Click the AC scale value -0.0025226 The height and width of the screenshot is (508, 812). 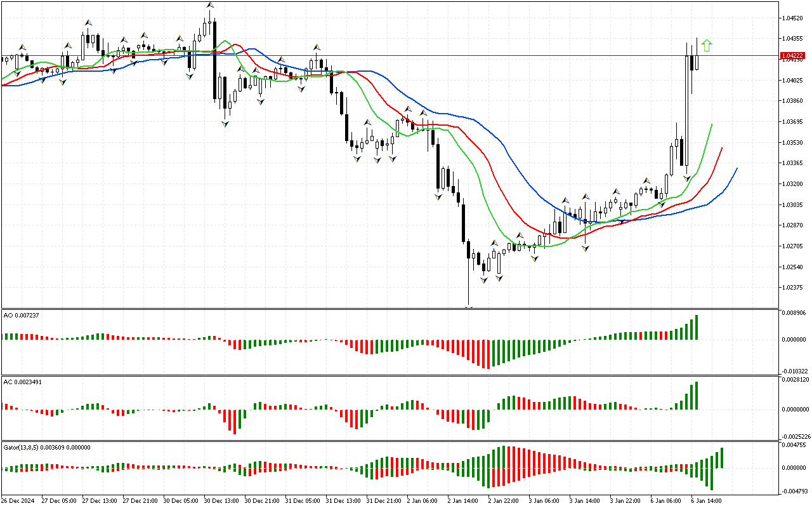[796, 437]
